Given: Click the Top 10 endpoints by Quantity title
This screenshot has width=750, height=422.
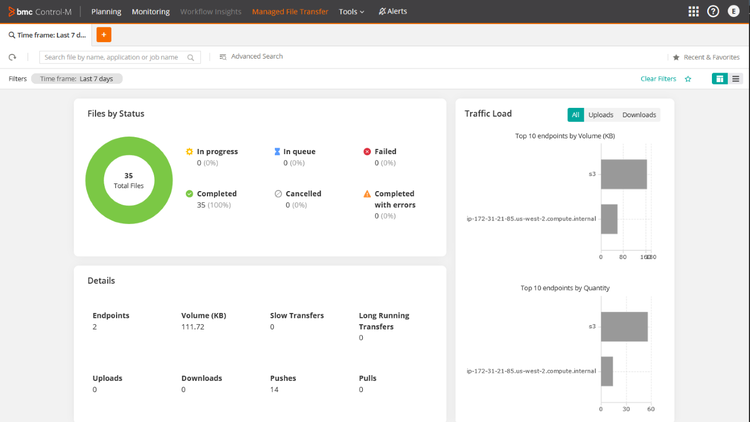Looking at the screenshot, I should (565, 288).
